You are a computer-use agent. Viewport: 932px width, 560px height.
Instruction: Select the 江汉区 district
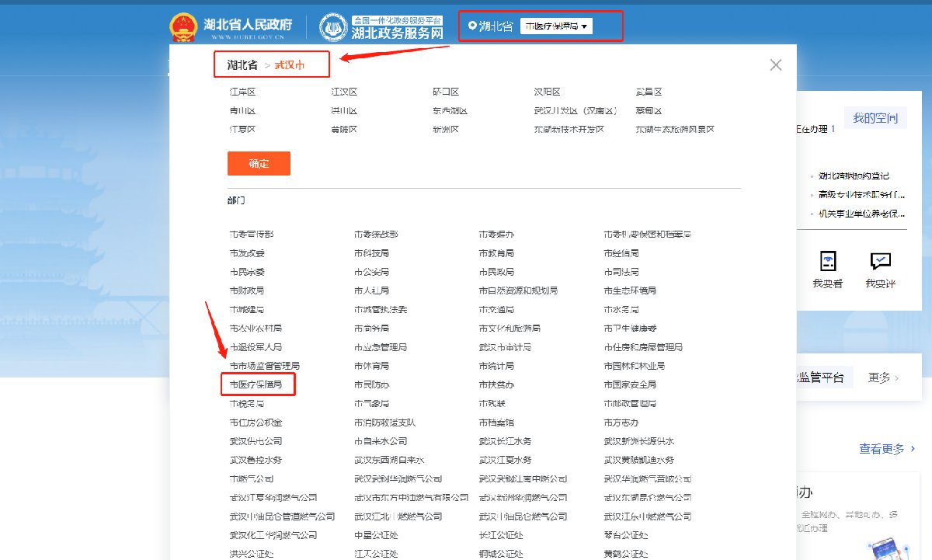coord(344,92)
